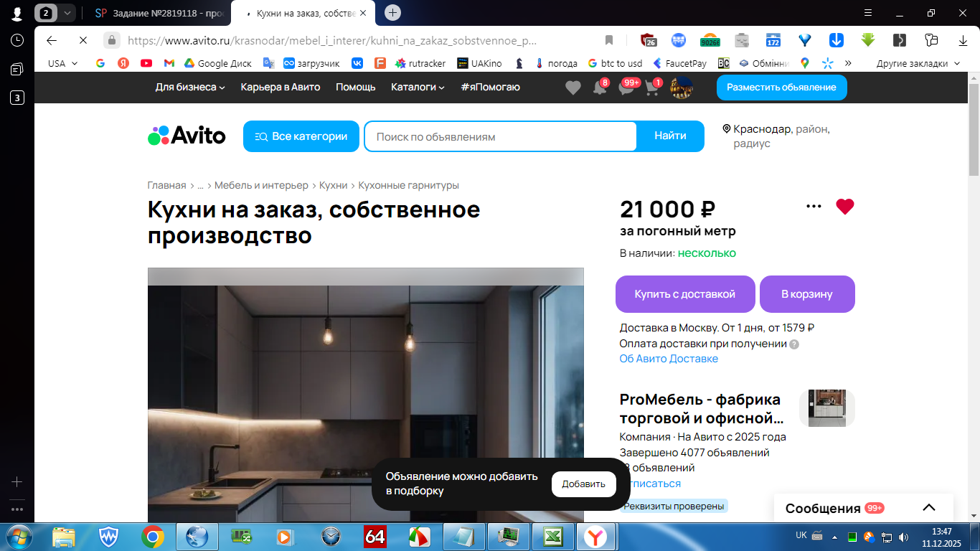
Task: Open VK bookmark icon
Action: [357, 63]
